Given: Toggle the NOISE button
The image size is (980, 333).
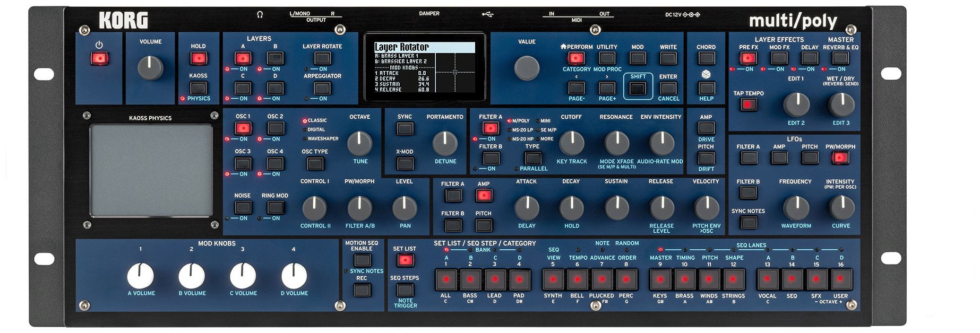Looking at the screenshot, I should tap(243, 207).
